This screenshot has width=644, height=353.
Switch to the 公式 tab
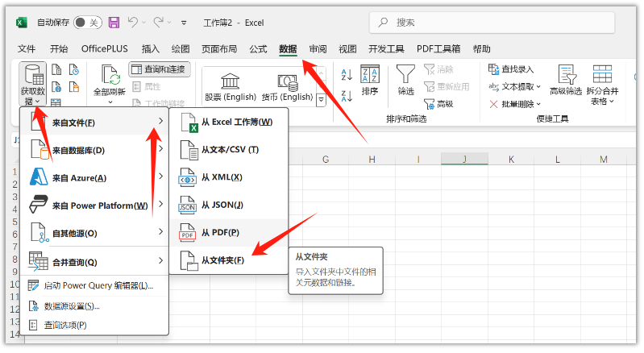pos(258,49)
